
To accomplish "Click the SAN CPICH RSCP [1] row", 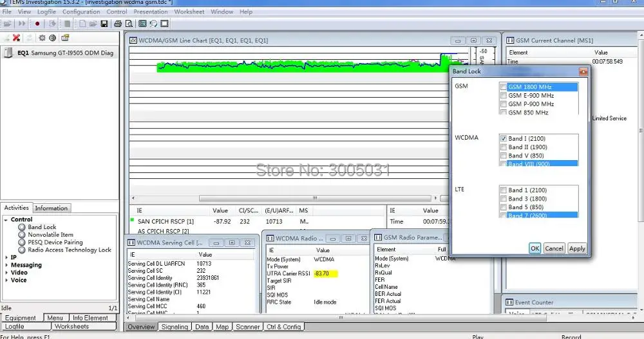I will [257, 222].
